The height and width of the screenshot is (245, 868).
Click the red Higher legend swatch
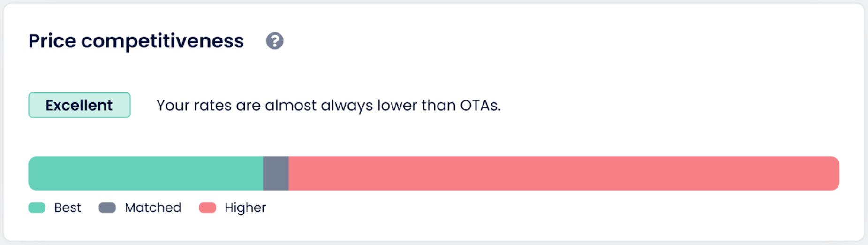pos(207,207)
